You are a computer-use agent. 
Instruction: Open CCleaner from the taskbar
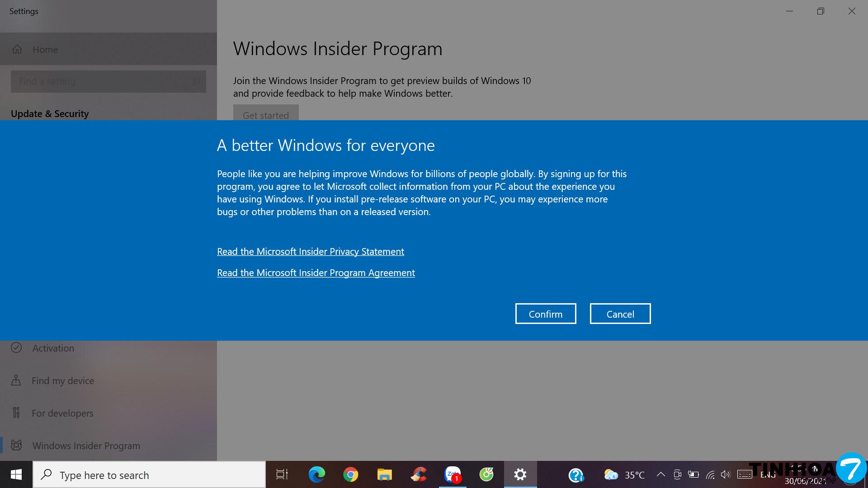pos(419,474)
